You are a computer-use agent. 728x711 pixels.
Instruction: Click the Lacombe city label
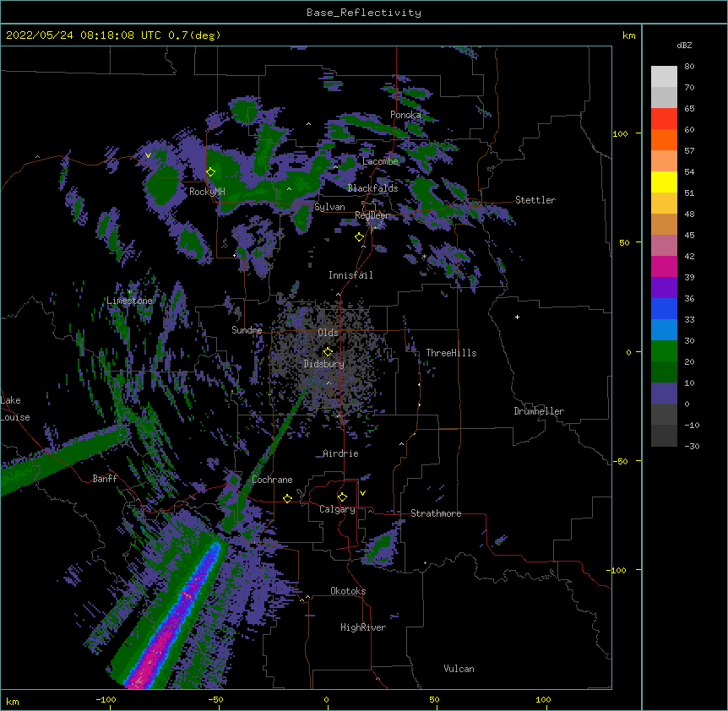coord(380,161)
